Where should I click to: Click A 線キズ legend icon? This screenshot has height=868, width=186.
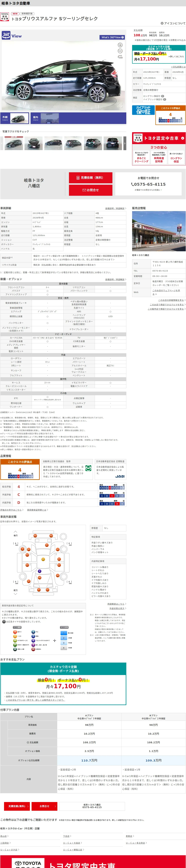click(15, 632)
